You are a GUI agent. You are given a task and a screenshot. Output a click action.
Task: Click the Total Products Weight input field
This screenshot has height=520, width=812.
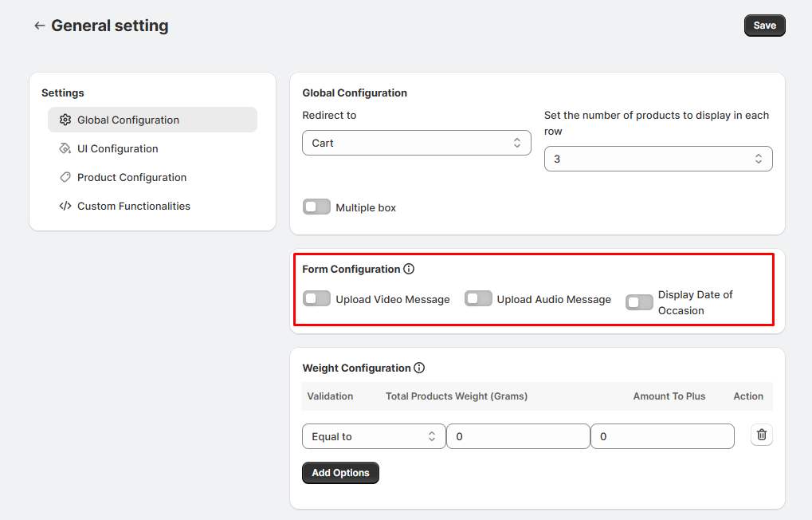pyautogui.click(x=517, y=437)
